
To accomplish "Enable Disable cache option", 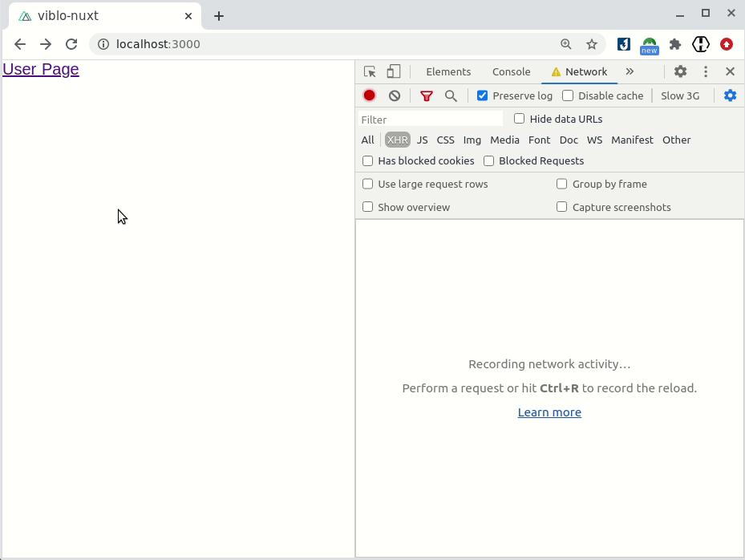I will 568,95.
